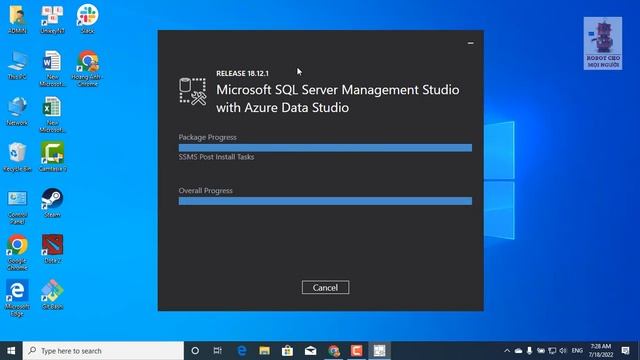Click the microphone tray icon
This screenshot has height=360, width=640.
point(529,351)
